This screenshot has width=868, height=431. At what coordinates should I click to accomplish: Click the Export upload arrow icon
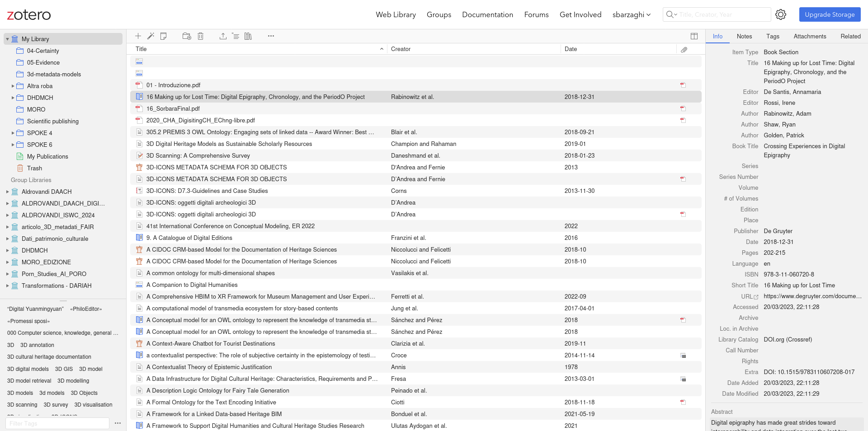coord(223,36)
